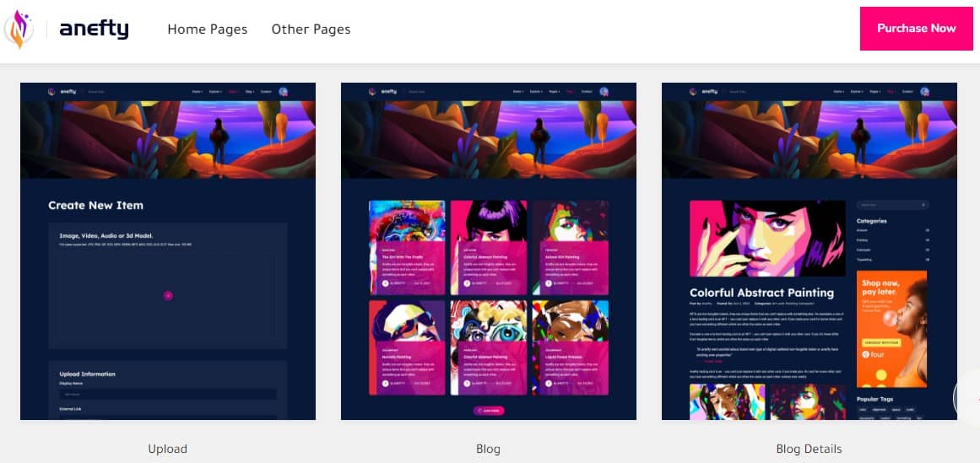Open the Home Pages menu
The width and height of the screenshot is (980, 463).
(207, 30)
